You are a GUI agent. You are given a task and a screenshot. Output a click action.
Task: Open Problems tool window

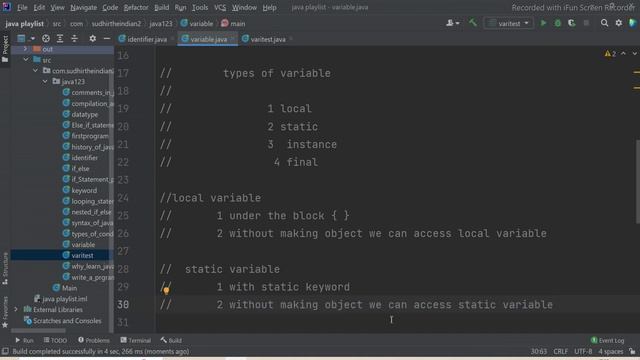pos(93,340)
